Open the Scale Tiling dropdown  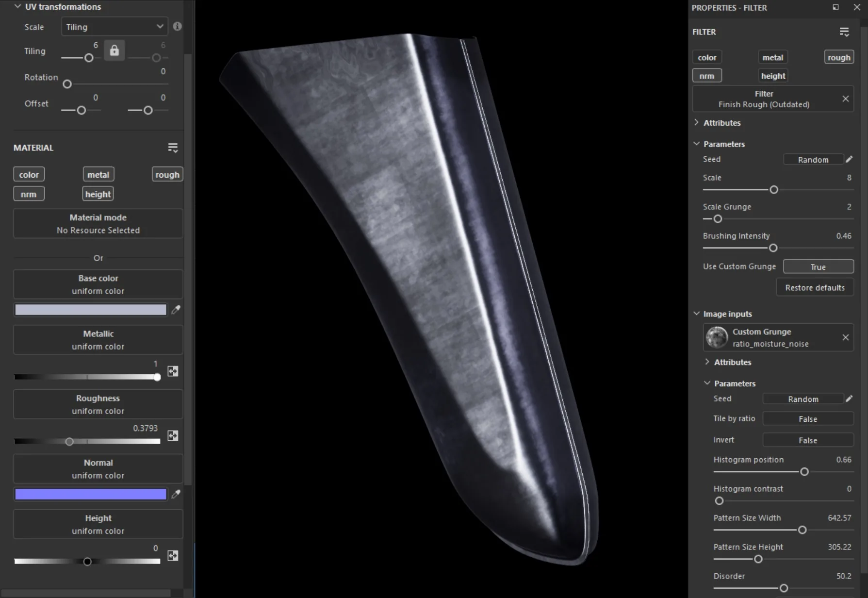tap(115, 27)
